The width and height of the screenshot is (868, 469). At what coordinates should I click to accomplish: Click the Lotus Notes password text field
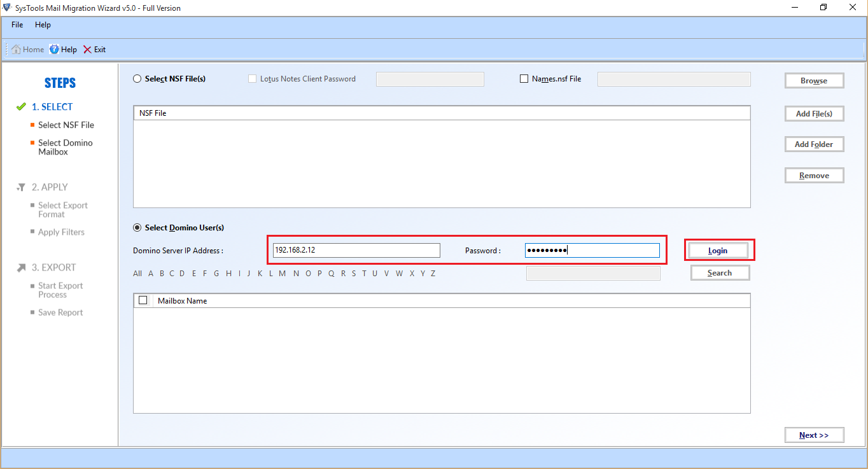click(430, 79)
